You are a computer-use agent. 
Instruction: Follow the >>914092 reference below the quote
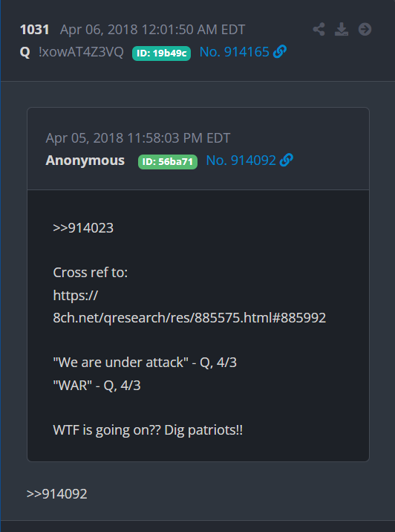click(57, 494)
